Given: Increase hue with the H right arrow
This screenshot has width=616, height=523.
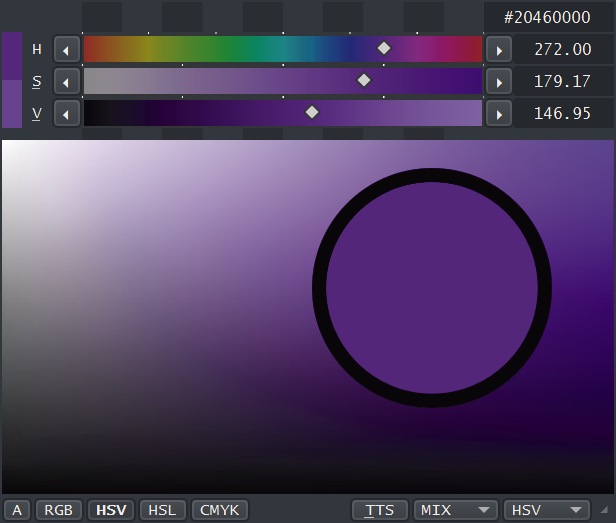Looking at the screenshot, I should pyautogui.click(x=499, y=50).
